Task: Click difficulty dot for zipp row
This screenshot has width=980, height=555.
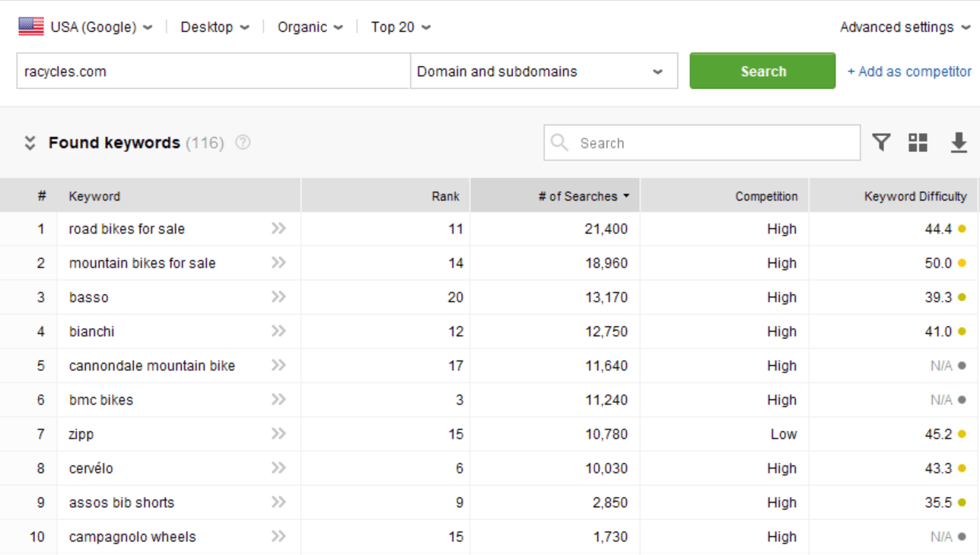Action: [x=962, y=434]
